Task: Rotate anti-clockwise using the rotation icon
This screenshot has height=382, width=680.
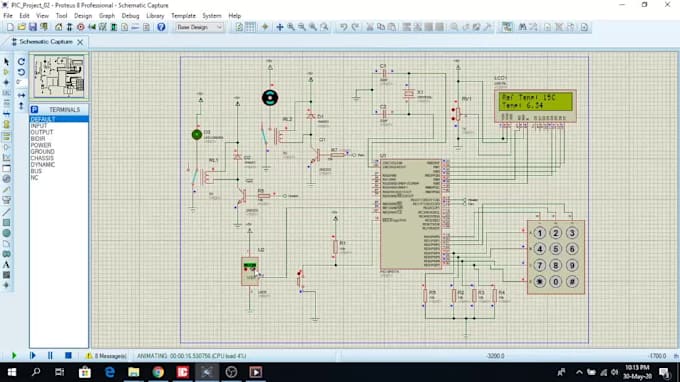Action: pos(21,72)
